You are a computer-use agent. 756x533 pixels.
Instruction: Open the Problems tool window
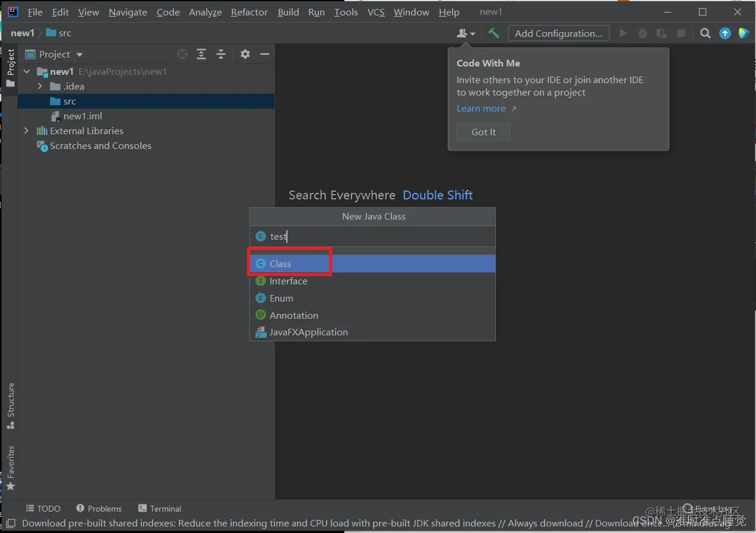coord(99,509)
